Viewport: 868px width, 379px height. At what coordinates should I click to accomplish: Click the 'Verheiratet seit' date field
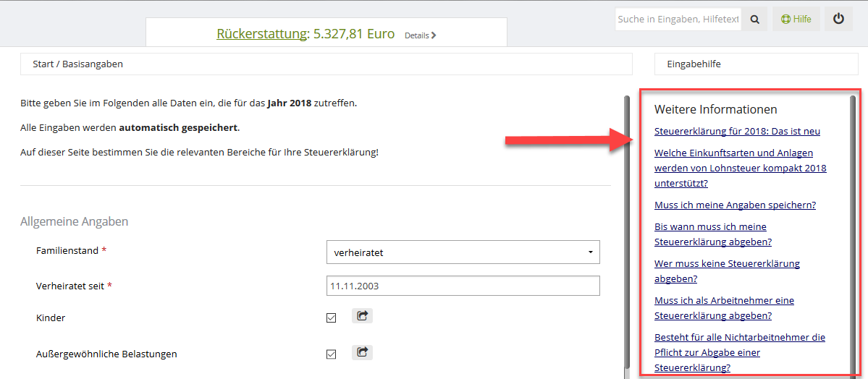tap(463, 286)
